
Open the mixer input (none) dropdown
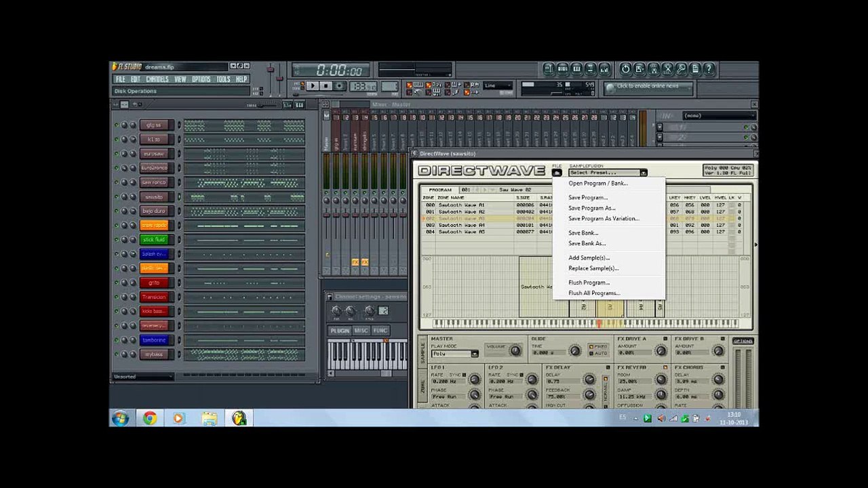[x=719, y=116]
